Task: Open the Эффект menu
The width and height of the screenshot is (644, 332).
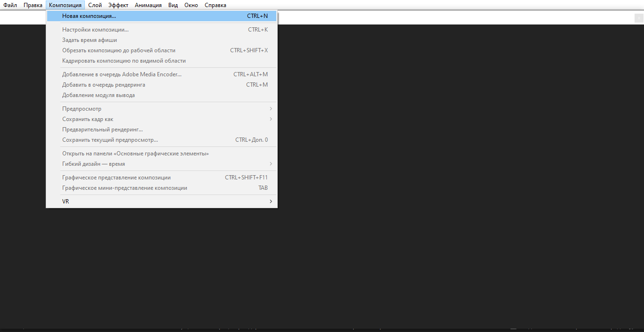Action: (118, 5)
